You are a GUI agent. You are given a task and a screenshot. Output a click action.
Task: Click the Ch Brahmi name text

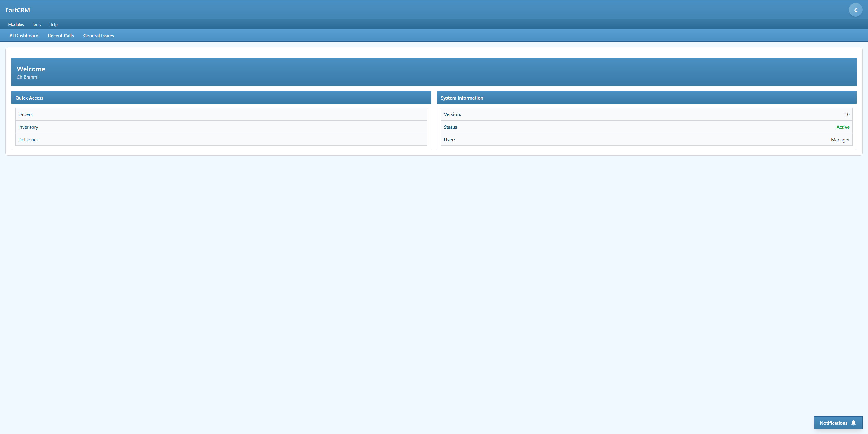(27, 77)
